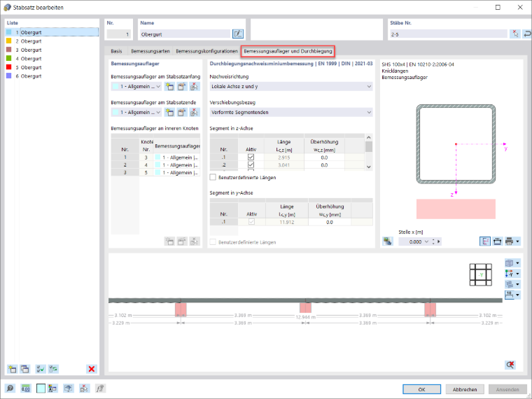Click the fx formula icon in bottom toolbar
Image resolution: width=532 pixels, height=399 pixels.
99,388
